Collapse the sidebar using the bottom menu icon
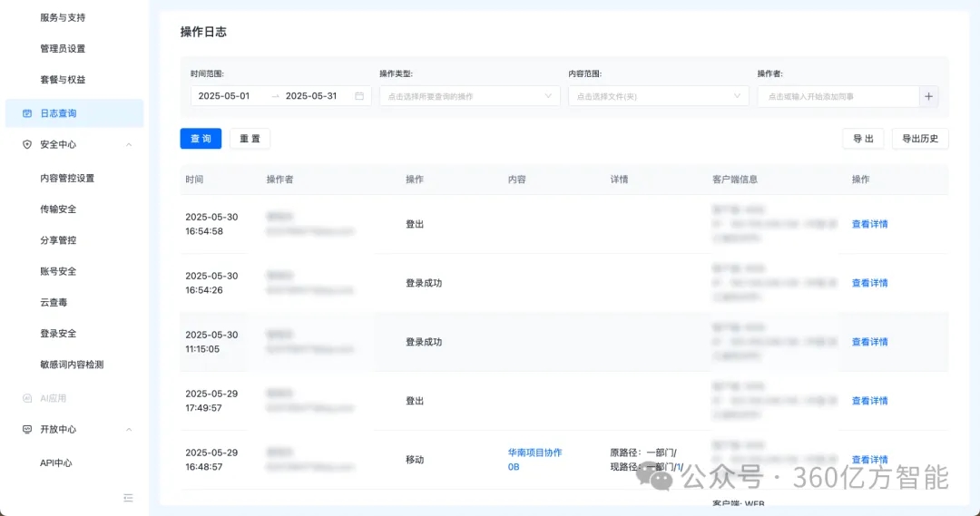 coord(128,498)
